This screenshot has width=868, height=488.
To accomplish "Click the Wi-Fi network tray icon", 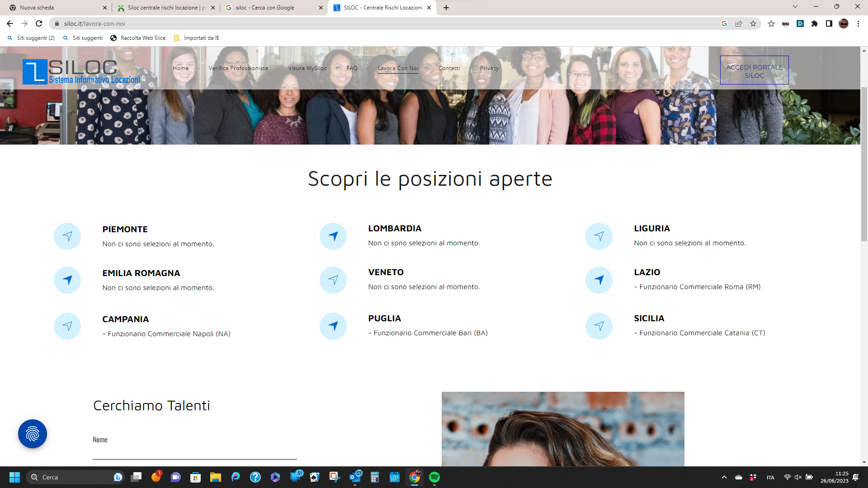I will (x=787, y=477).
